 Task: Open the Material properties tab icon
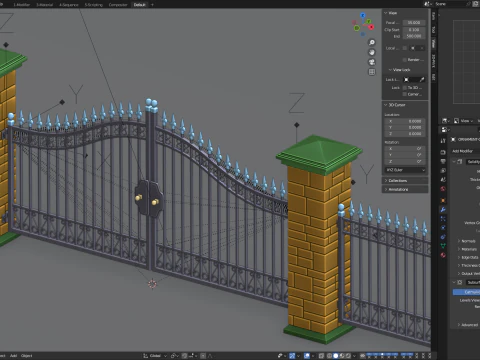443,255
